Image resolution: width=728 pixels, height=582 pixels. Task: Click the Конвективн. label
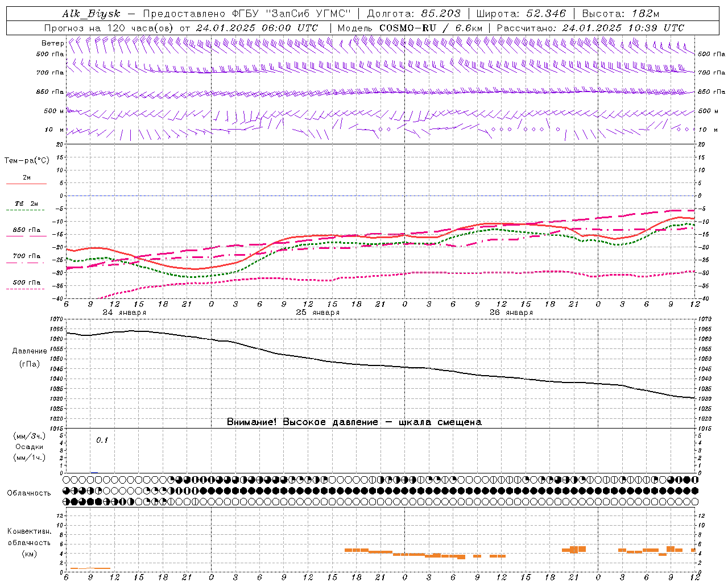coord(29,531)
